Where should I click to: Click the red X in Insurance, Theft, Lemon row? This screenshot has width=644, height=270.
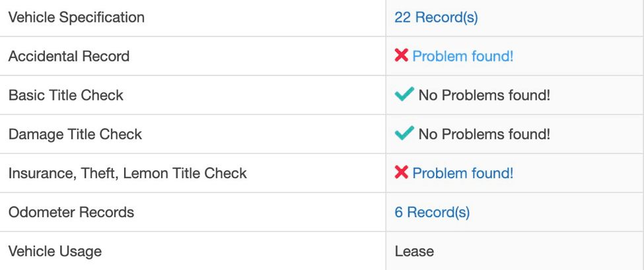[x=401, y=173]
